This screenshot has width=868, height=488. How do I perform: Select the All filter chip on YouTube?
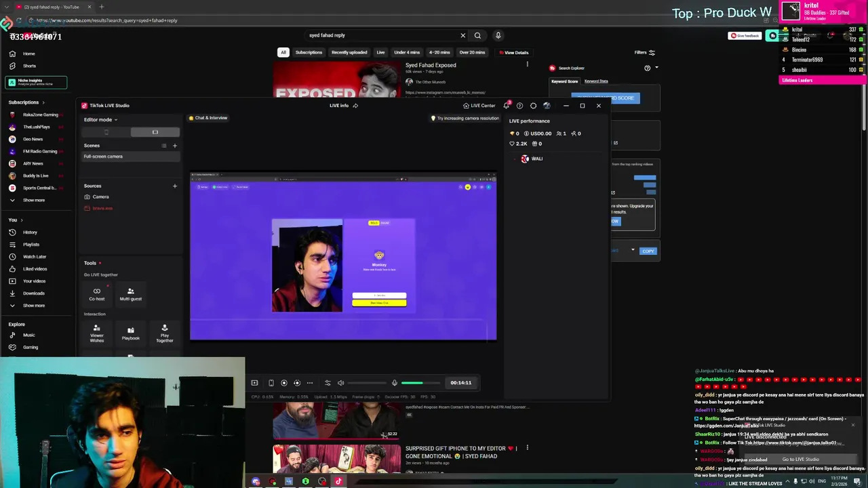tap(283, 52)
